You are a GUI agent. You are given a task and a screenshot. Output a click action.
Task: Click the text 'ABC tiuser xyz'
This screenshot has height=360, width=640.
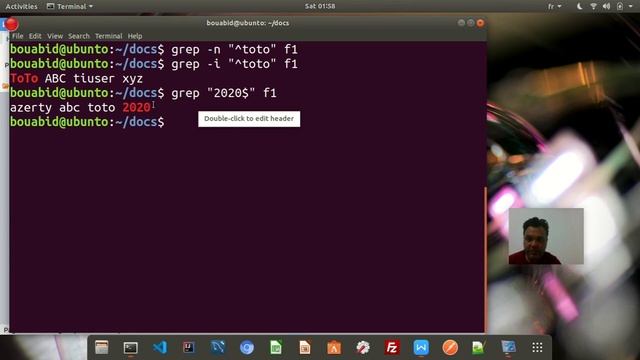pyautogui.click(x=94, y=78)
